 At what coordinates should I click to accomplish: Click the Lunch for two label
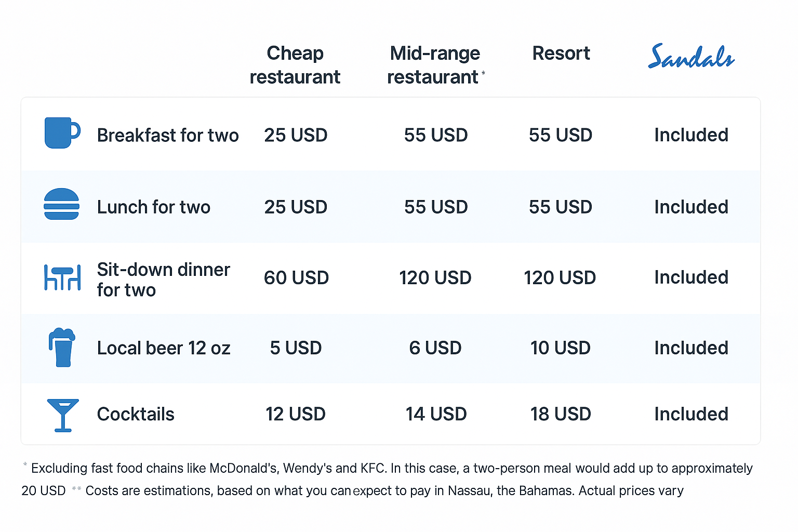(x=154, y=207)
